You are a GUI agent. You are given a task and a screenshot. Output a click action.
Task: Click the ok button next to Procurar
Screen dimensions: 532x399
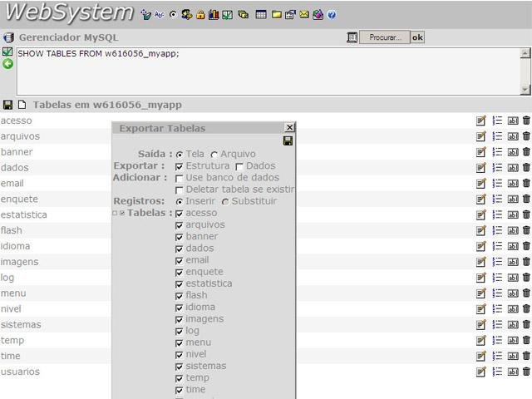point(417,37)
